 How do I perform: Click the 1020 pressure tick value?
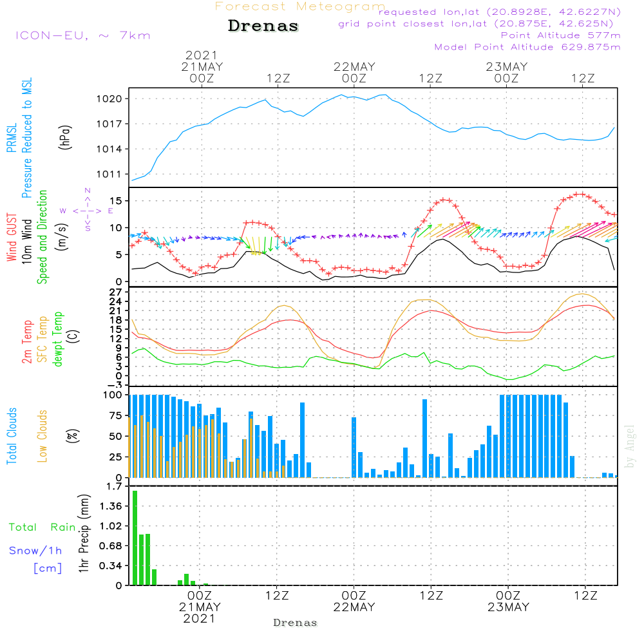(x=109, y=99)
